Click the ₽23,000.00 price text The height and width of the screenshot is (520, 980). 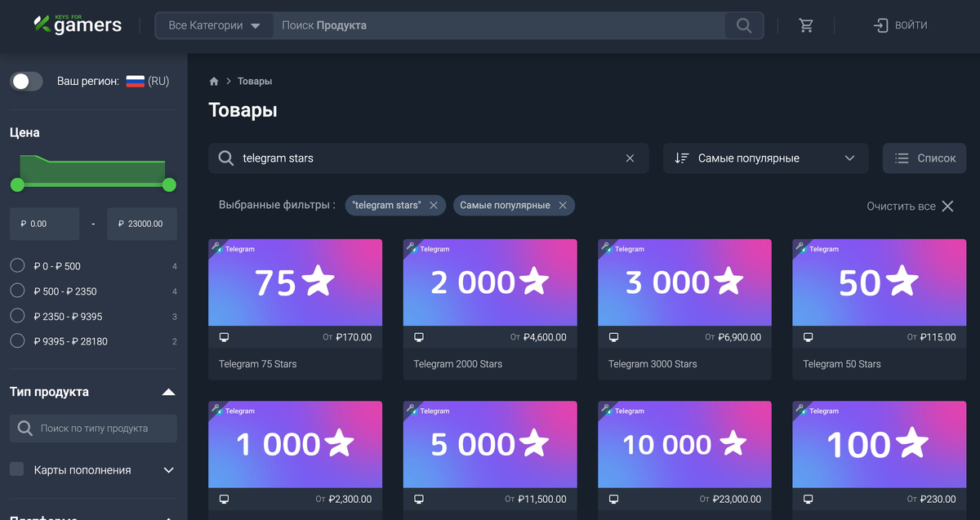tap(737, 499)
